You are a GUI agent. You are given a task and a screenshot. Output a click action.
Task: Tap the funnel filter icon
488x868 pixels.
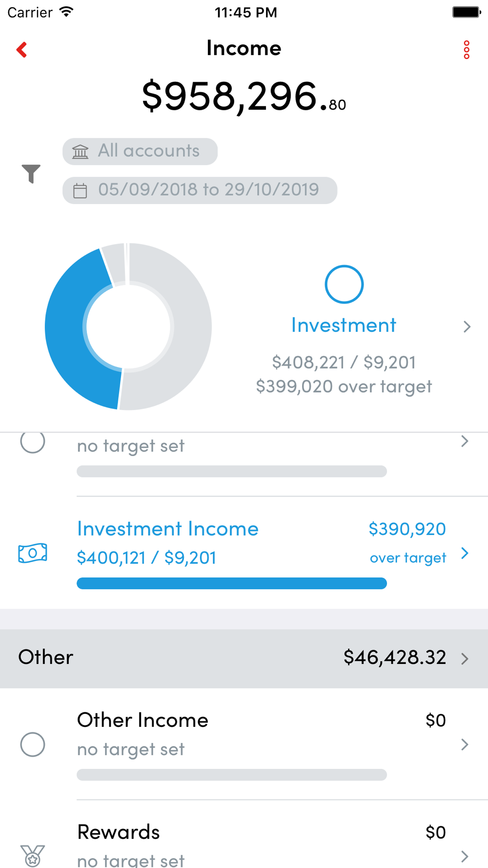pyautogui.click(x=31, y=173)
